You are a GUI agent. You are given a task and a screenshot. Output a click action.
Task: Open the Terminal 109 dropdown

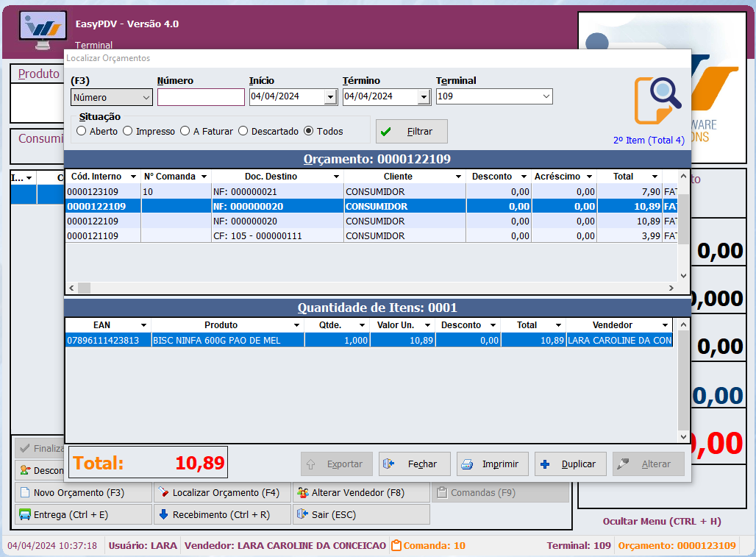(546, 96)
